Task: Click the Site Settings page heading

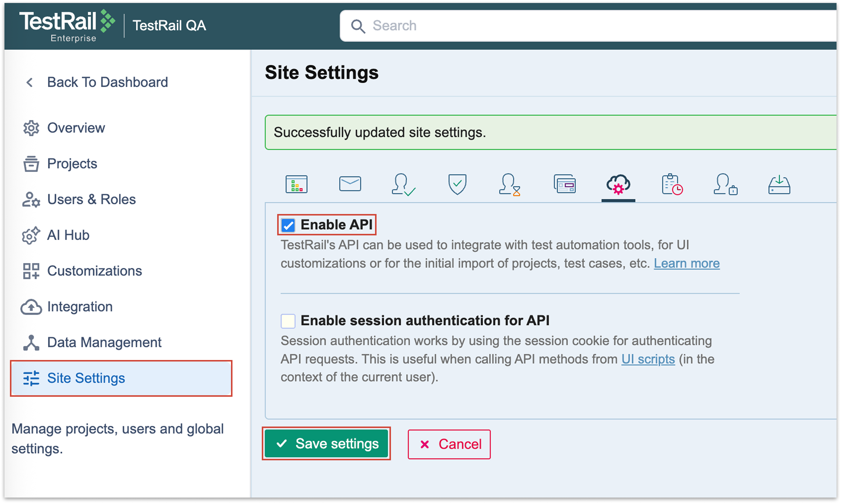Action: click(x=321, y=73)
